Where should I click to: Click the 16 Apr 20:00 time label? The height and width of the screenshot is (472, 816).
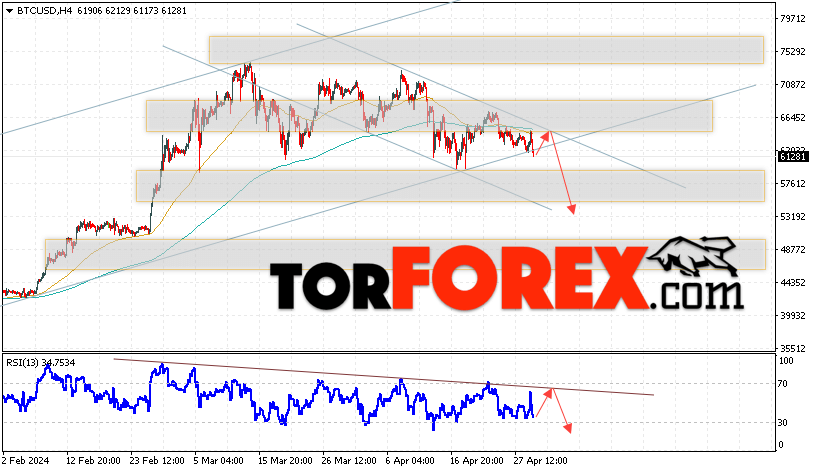[476, 461]
